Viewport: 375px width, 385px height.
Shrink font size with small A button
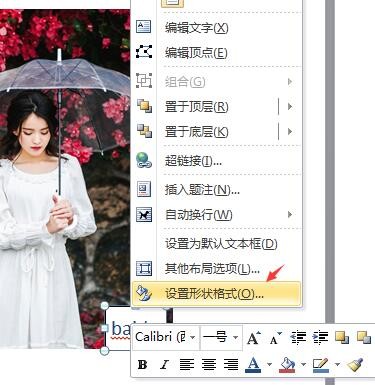[x=276, y=338]
